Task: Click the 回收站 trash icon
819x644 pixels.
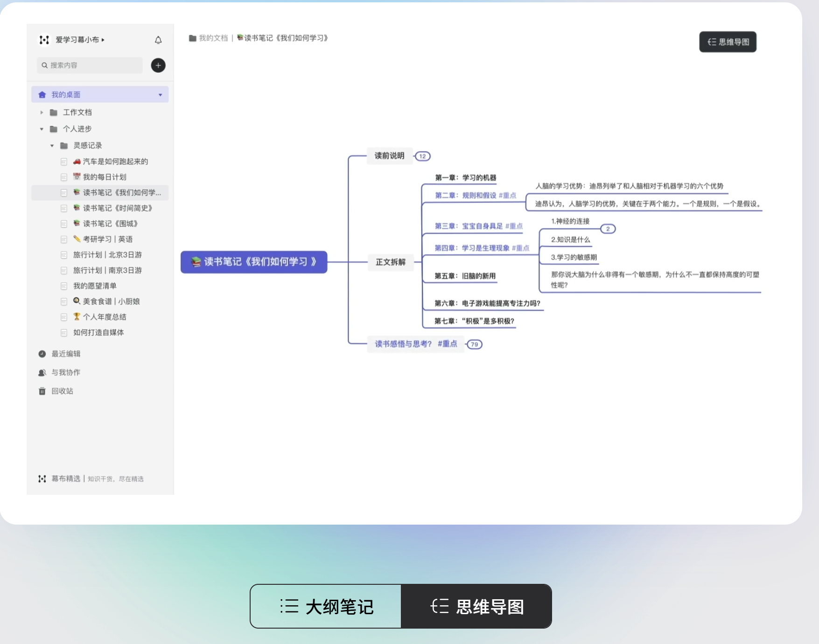Action: tap(42, 391)
